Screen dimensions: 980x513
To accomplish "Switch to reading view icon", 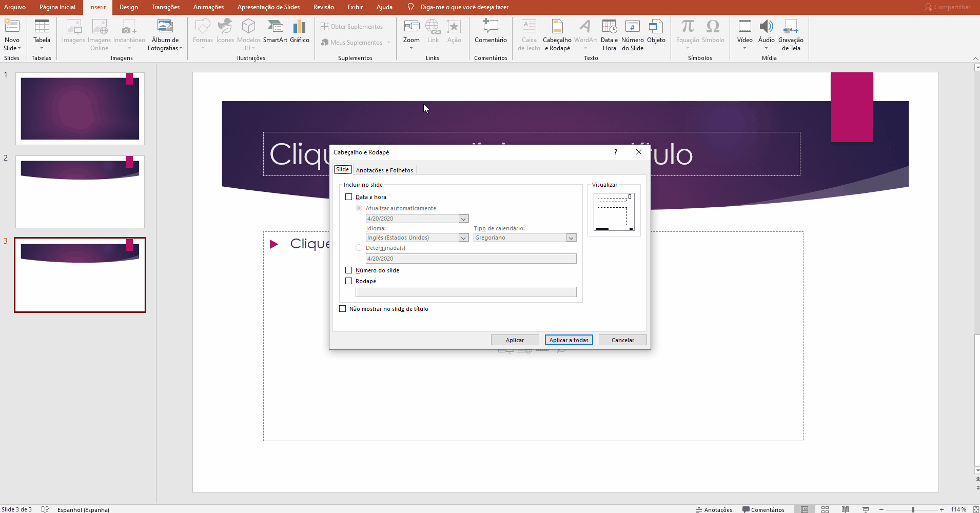I will [x=845, y=509].
